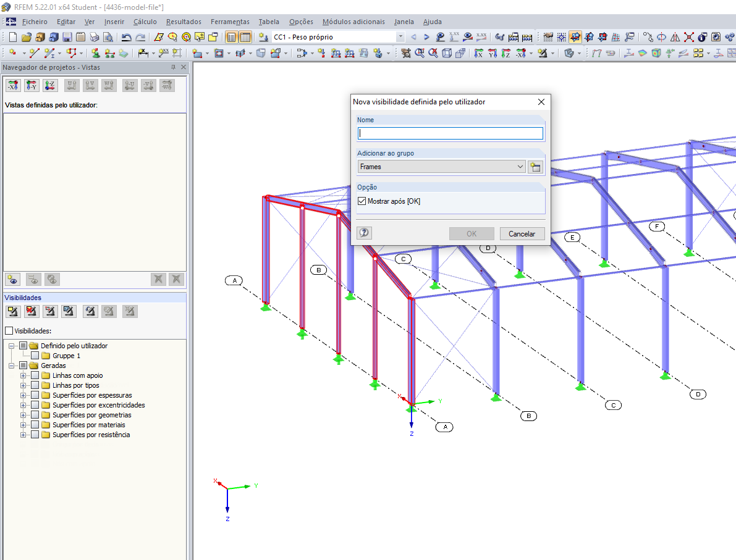Expand Superfícies por geometrias node
Screen dimensions: 736x560
tap(23, 415)
